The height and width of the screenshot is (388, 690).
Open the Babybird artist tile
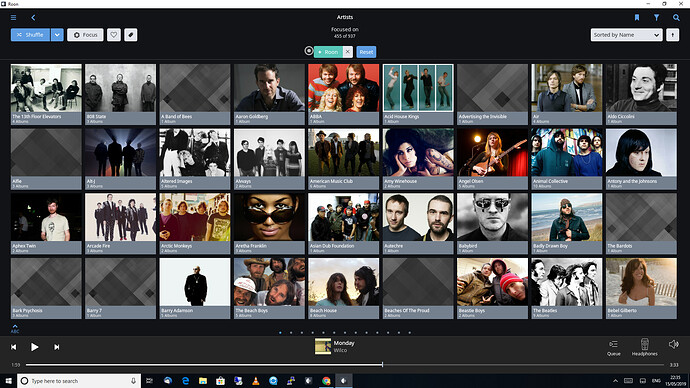coord(492,223)
